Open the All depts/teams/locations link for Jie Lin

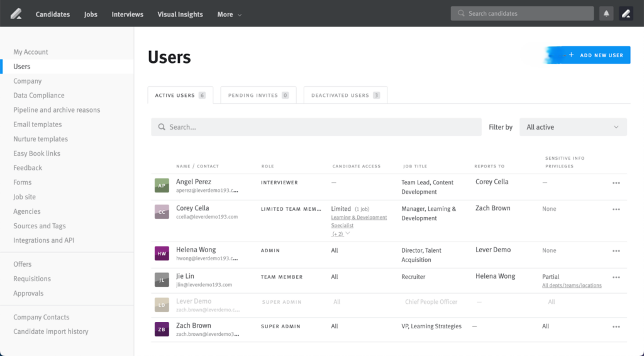(572, 286)
